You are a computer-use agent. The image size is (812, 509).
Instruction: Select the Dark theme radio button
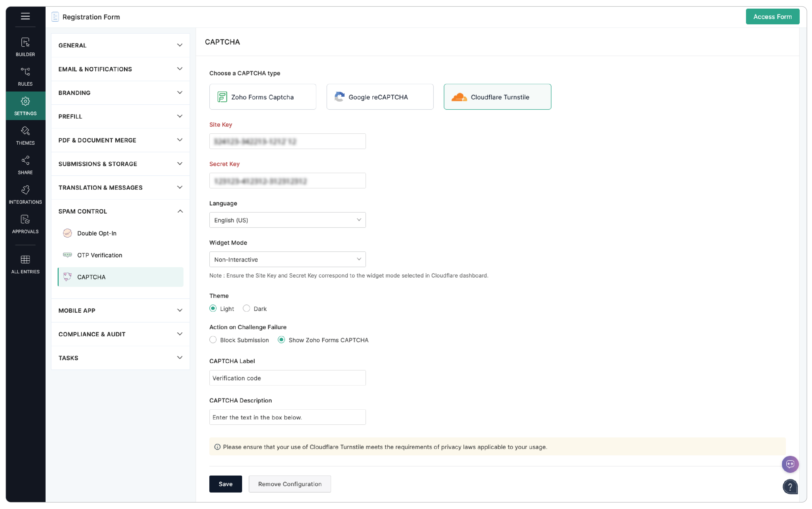[x=246, y=308]
